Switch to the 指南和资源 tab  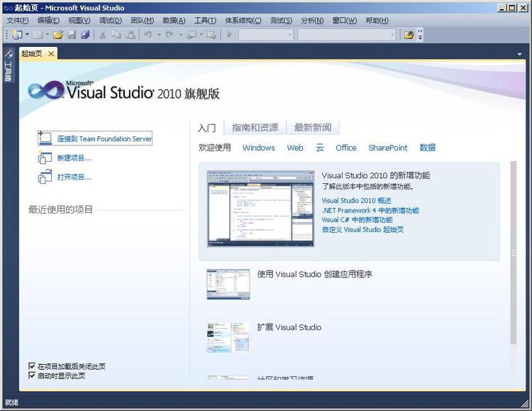[255, 128]
